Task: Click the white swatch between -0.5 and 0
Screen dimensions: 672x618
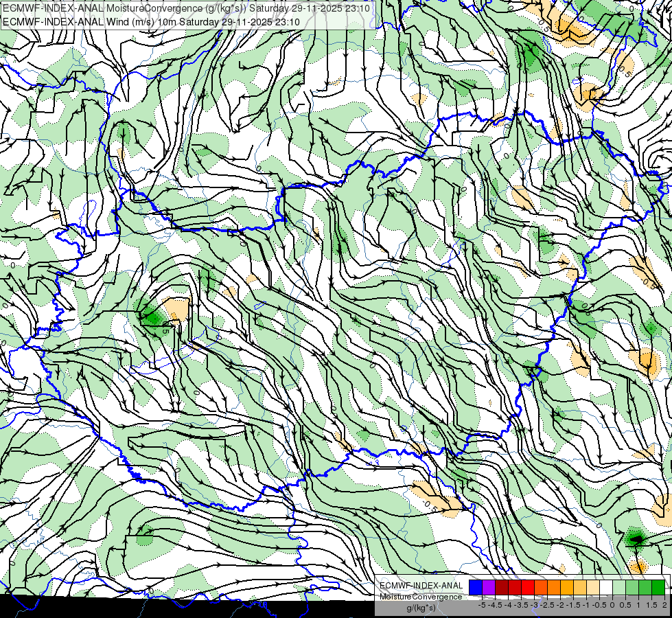Action: [x=606, y=587]
